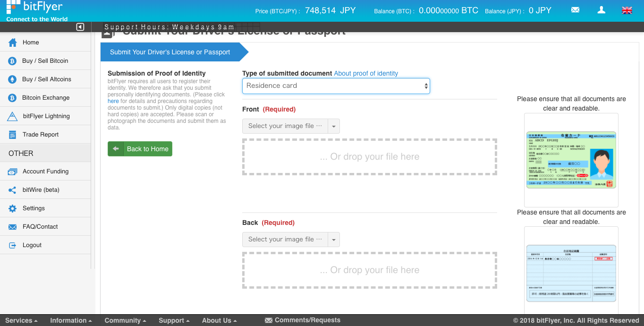The image size is (644, 326).
Task: Expand the Community footer menu
Action: coord(125,320)
